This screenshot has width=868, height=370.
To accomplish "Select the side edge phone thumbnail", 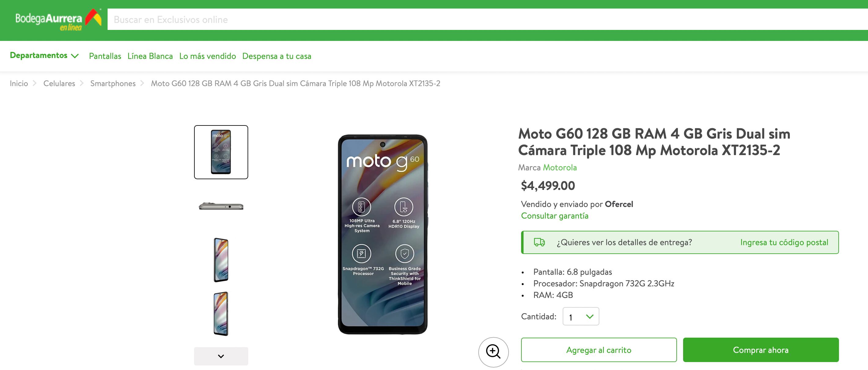I will (221, 206).
